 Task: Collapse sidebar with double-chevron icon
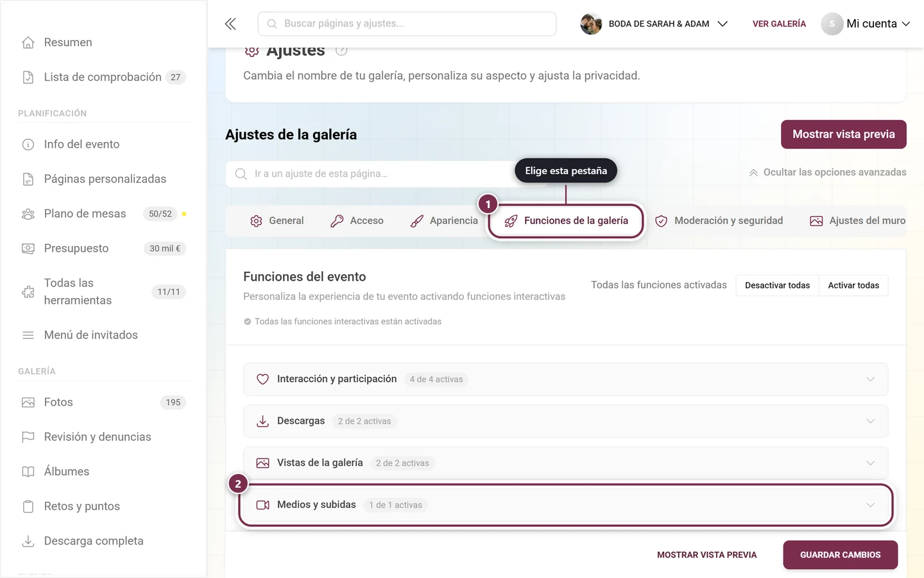230,24
